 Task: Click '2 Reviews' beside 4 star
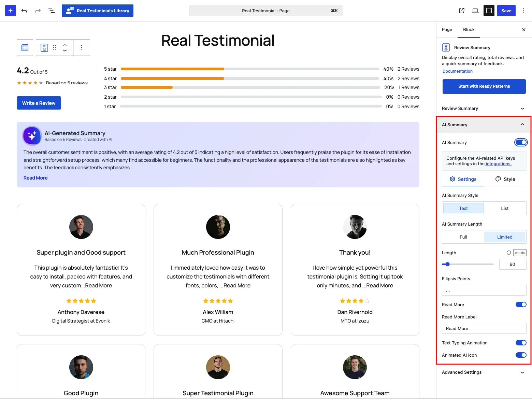tap(408, 79)
